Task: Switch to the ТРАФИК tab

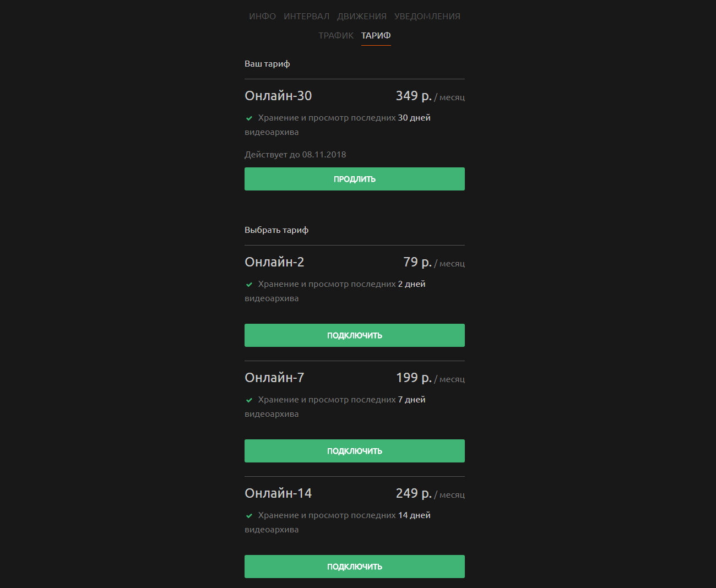Action: coord(335,35)
